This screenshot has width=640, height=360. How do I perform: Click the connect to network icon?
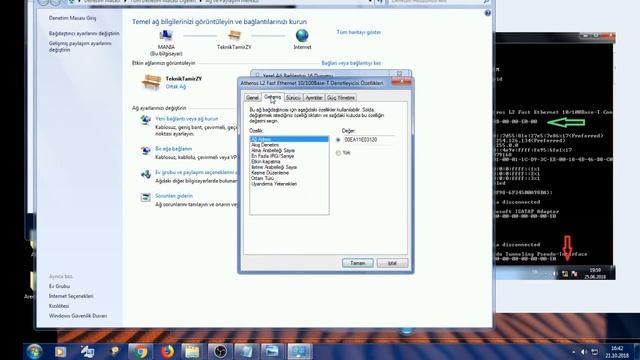pos(145,151)
